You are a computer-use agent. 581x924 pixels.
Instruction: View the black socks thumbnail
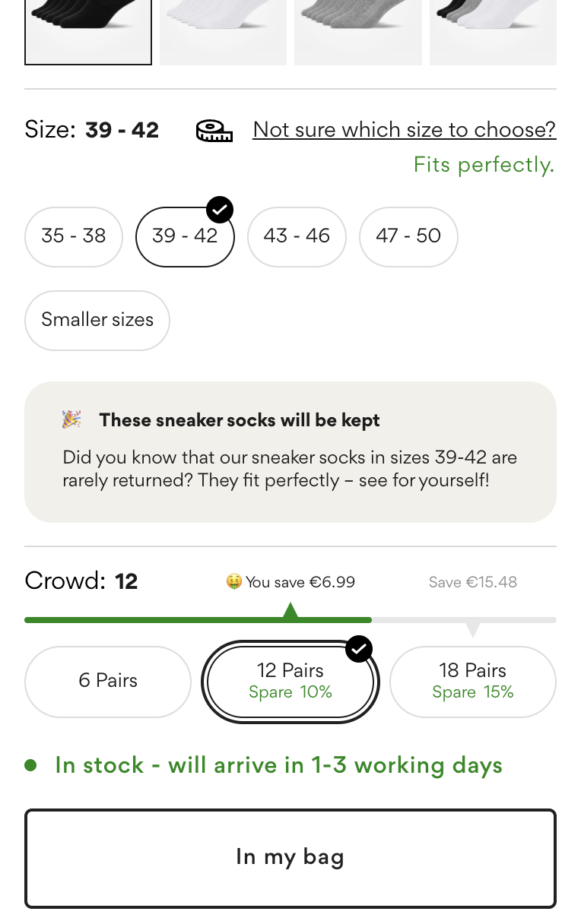[88, 30]
